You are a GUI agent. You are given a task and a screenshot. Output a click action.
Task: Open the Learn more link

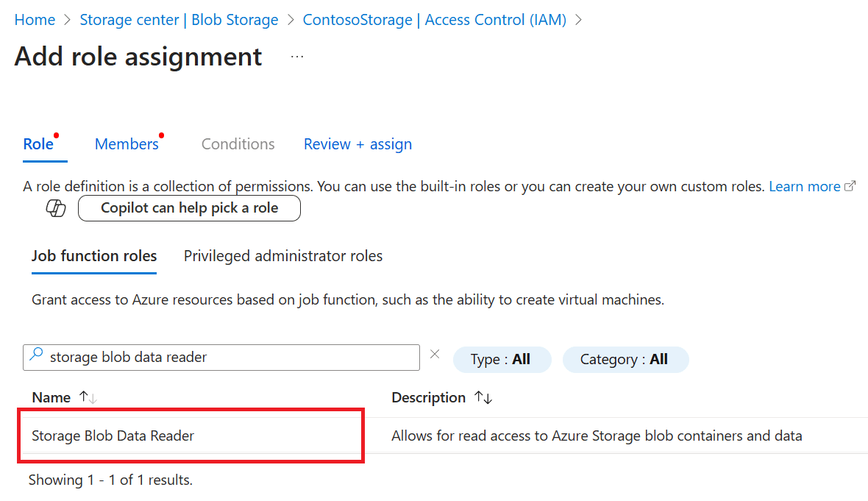pyautogui.click(x=805, y=187)
